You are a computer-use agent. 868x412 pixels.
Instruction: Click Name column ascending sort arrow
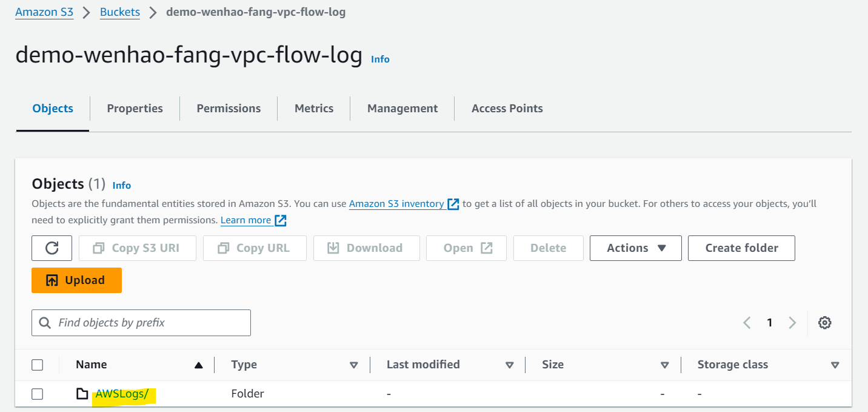(198, 365)
